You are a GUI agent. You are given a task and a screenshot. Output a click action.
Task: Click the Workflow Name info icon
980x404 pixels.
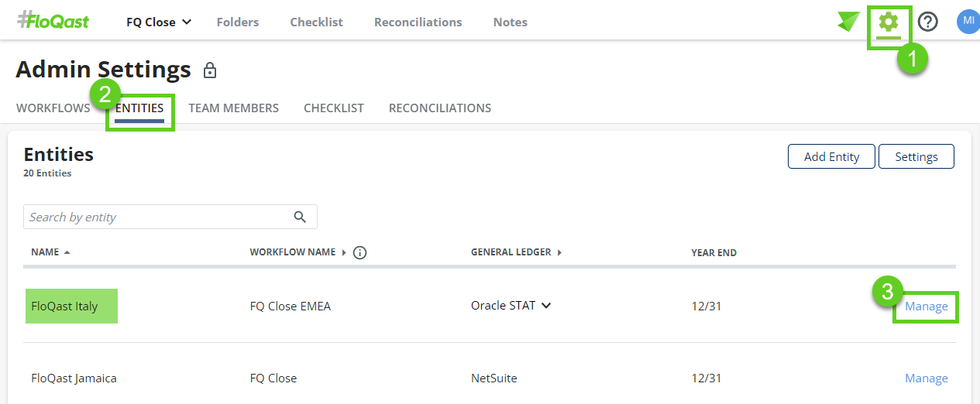coord(359,252)
